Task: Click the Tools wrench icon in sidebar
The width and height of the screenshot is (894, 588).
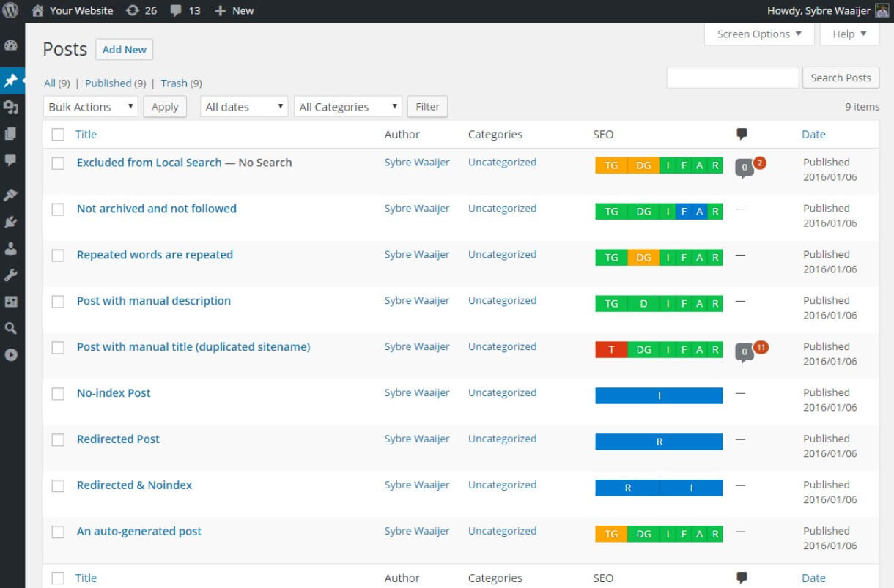Action: tap(11, 275)
